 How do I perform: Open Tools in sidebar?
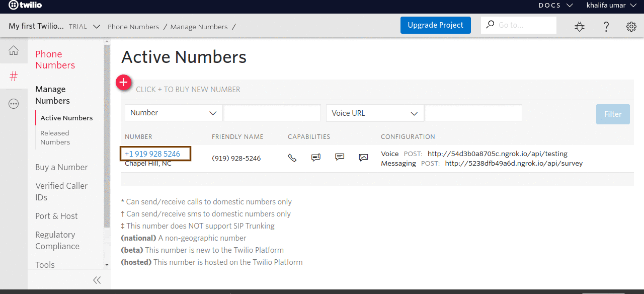(x=45, y=265)
